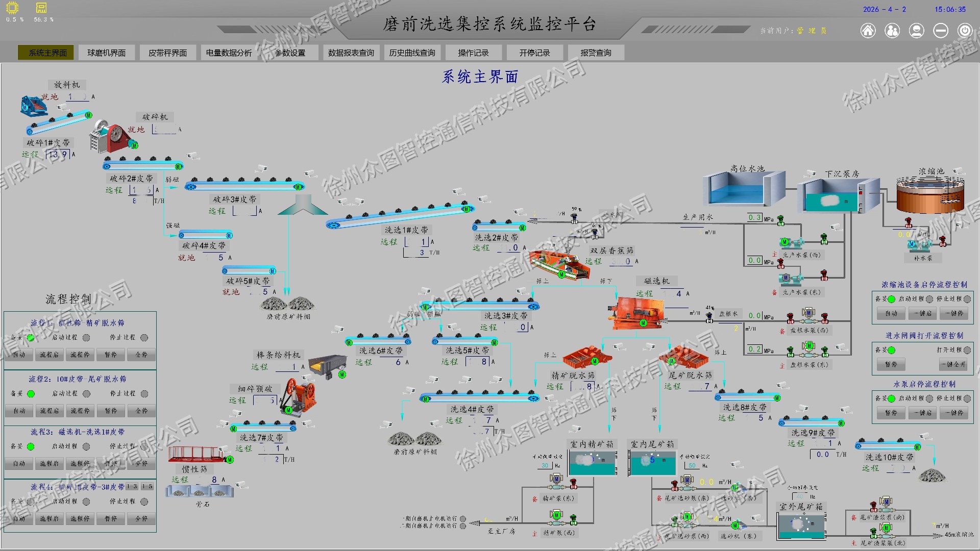
Task: Open the 历史曲线查询 tab
Action: (x=412, y=53)
